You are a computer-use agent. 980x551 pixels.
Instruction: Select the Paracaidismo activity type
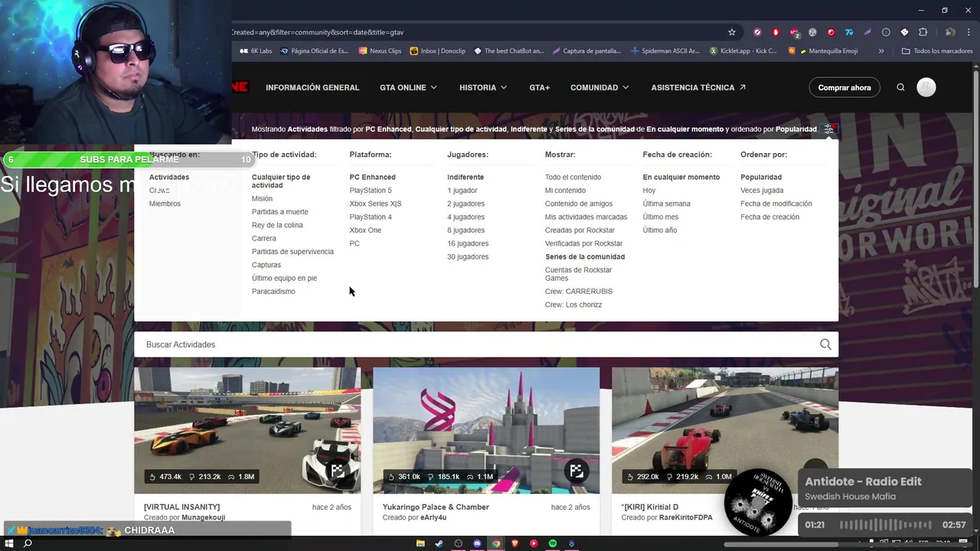273,292
